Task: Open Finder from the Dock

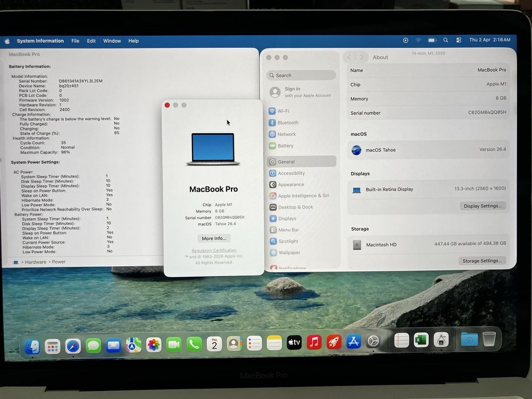Action: coord(33,346)
